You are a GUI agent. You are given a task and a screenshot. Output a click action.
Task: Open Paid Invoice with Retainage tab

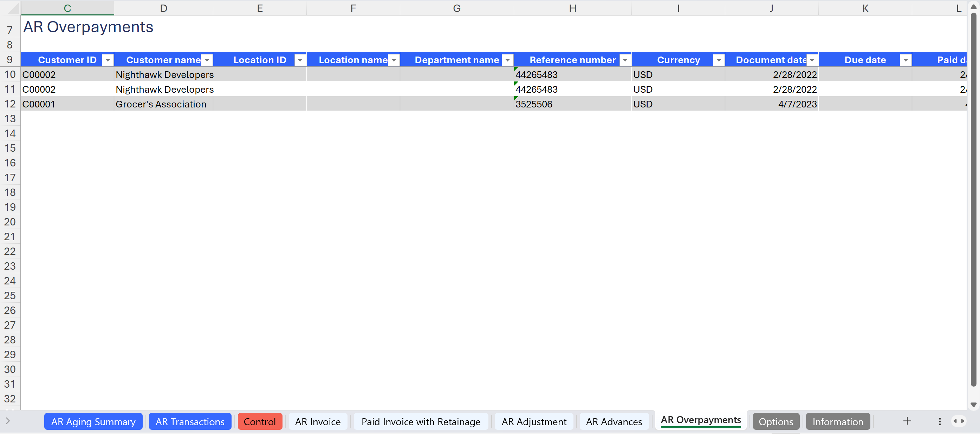point(421,421)
